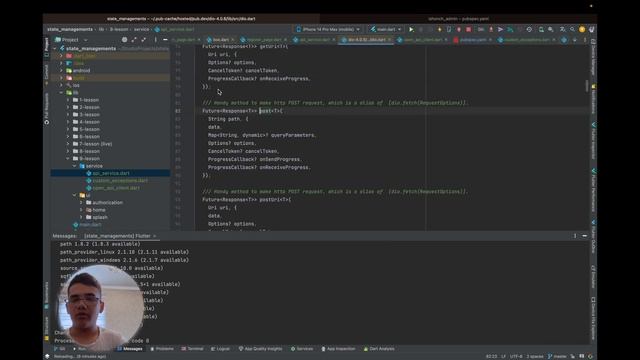The image size is (640, 360).
Task: Click the master git branch widget in status bar
Action: coord(557,356)
